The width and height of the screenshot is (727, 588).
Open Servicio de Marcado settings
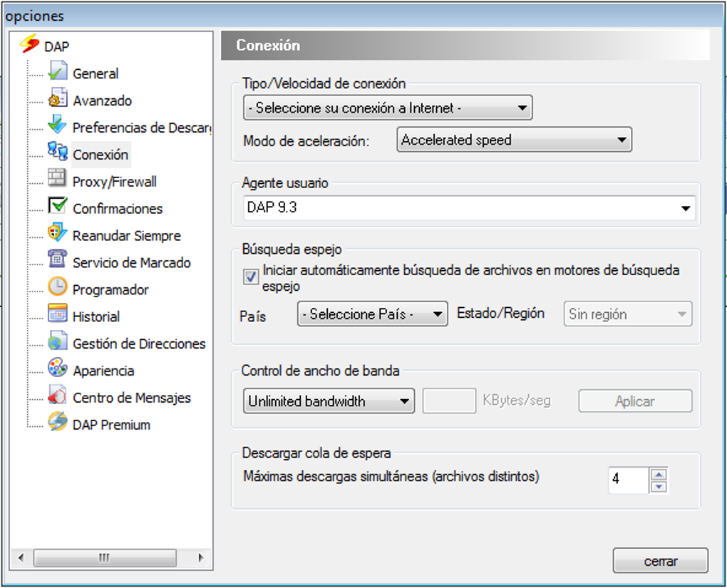click(132, 262)
